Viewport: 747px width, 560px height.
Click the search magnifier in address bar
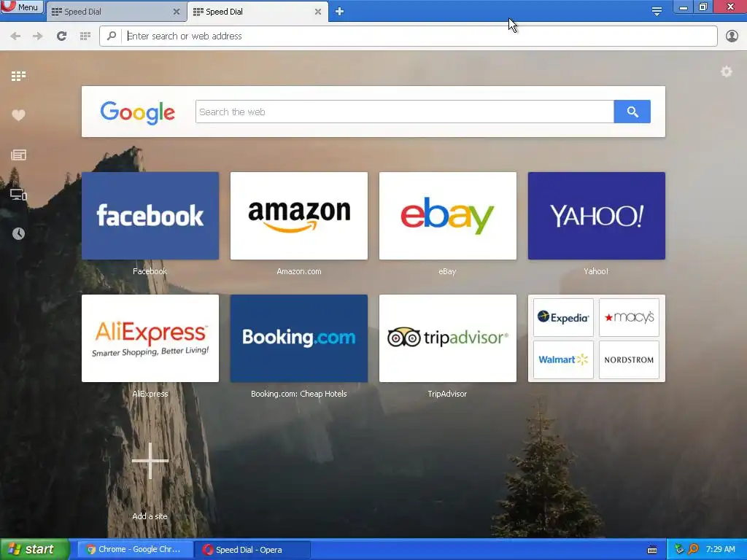112,36
